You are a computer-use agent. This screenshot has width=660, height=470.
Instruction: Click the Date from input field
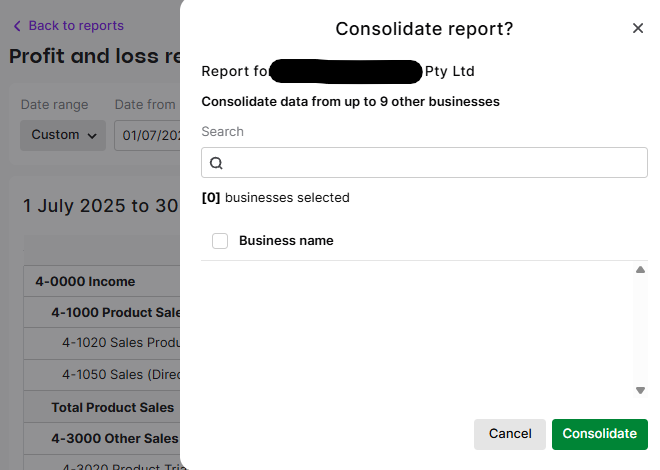point(148,135)
